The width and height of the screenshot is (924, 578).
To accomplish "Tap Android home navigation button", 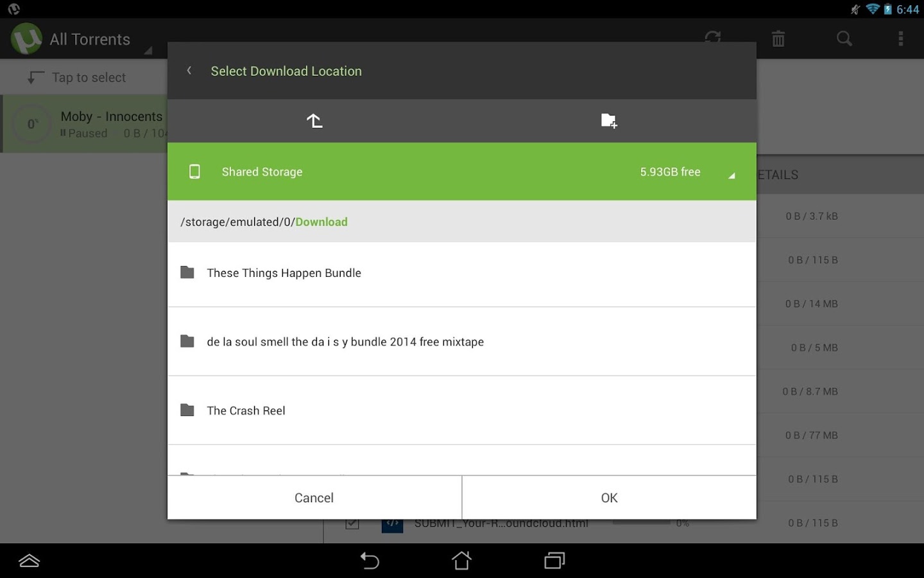I will pyautogui.click(x=461, y=561).
